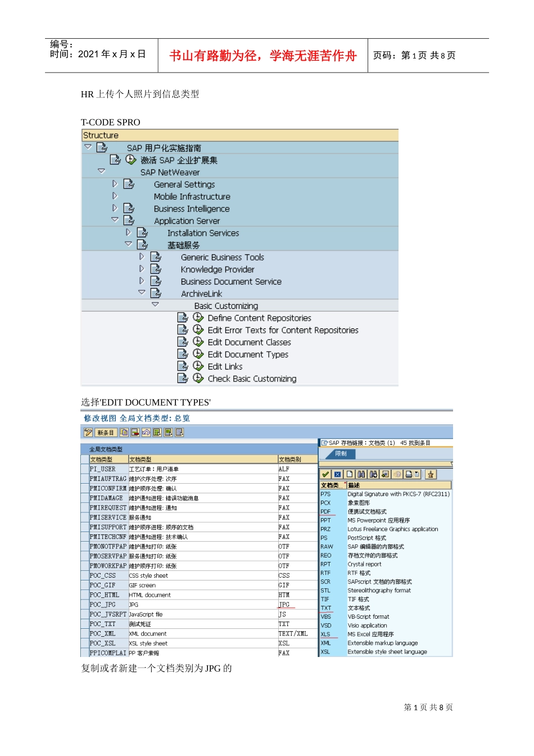
Task: Open Edit Document Types activity
Action: coord(248,354)
